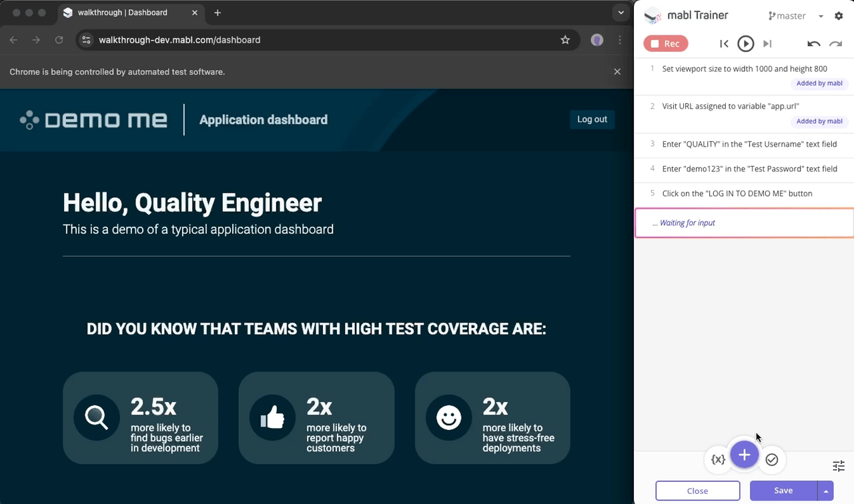Viewport: 854px width, 504px height.
Task: Close the walkthrough Dashboard tab
Action: coord(196,13)
